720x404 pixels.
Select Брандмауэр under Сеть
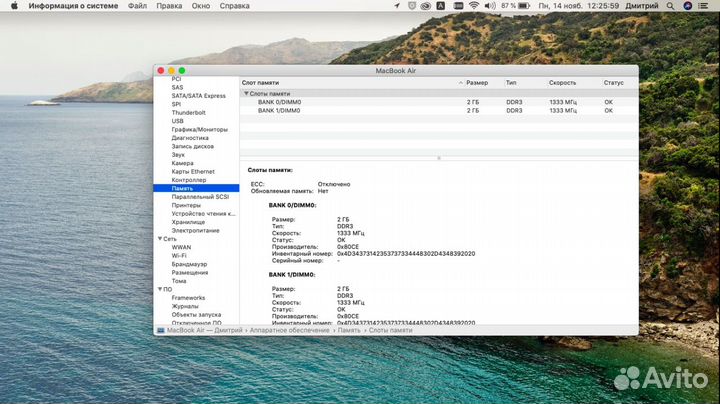[189, 264]
